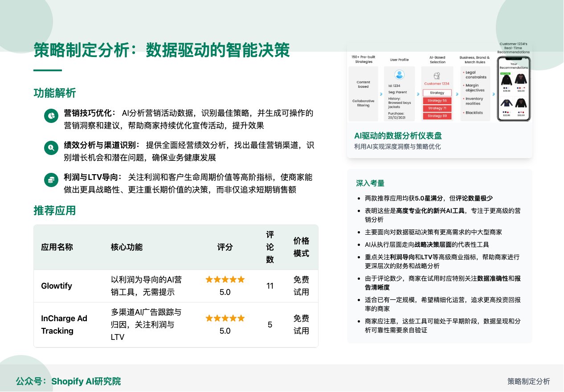Click the coin stack icon beside 利润与LTV导向
Screen dimensions: 564x392
(x=52, y=180)
